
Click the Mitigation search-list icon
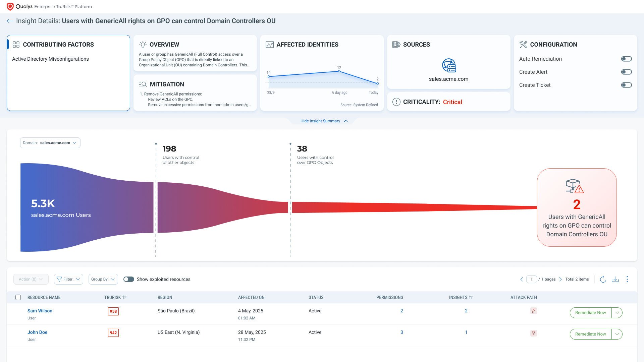[143, 84]
